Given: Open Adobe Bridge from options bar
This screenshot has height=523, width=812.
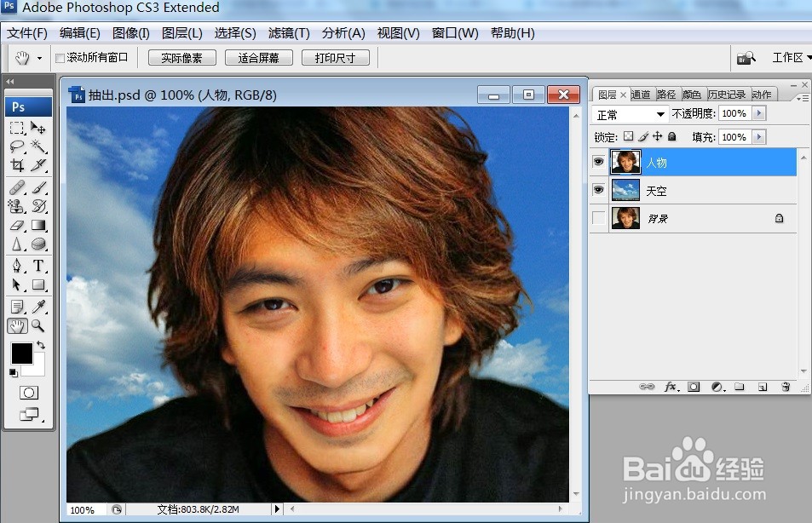Looking at the screenshot, I should (746, 57).
